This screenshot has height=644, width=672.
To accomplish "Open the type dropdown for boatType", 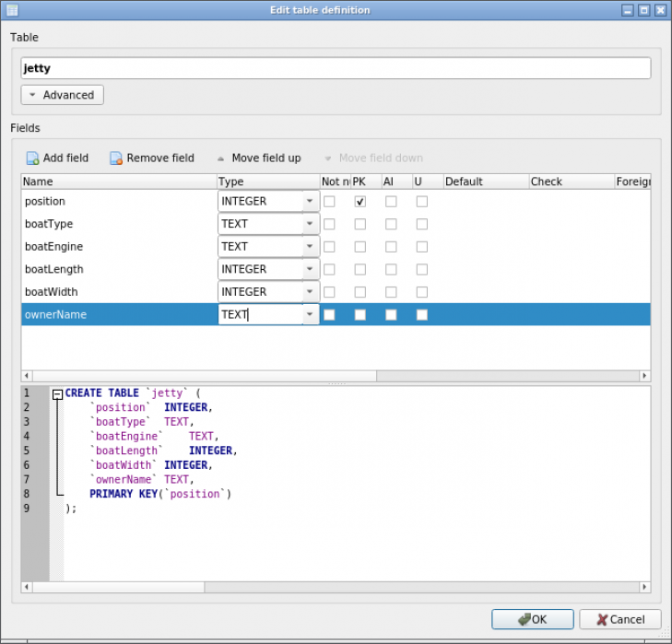I will [310, 224].
